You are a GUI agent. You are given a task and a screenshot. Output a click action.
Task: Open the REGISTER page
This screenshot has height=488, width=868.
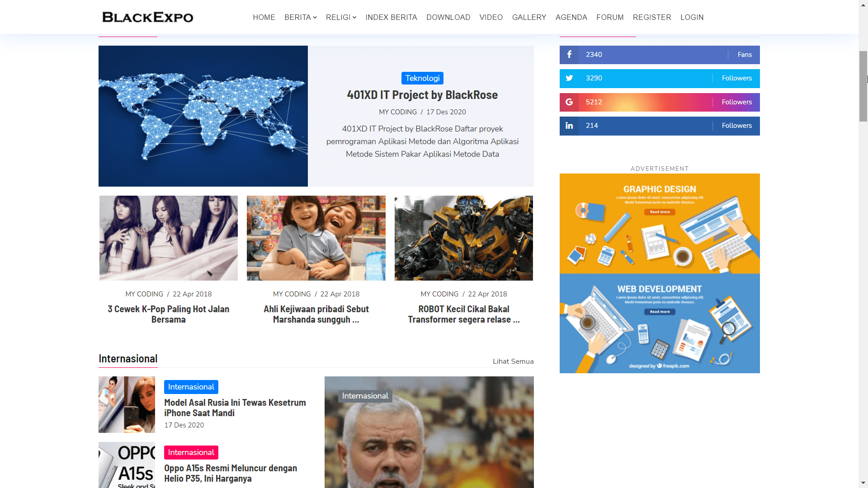tap(652, 17)
